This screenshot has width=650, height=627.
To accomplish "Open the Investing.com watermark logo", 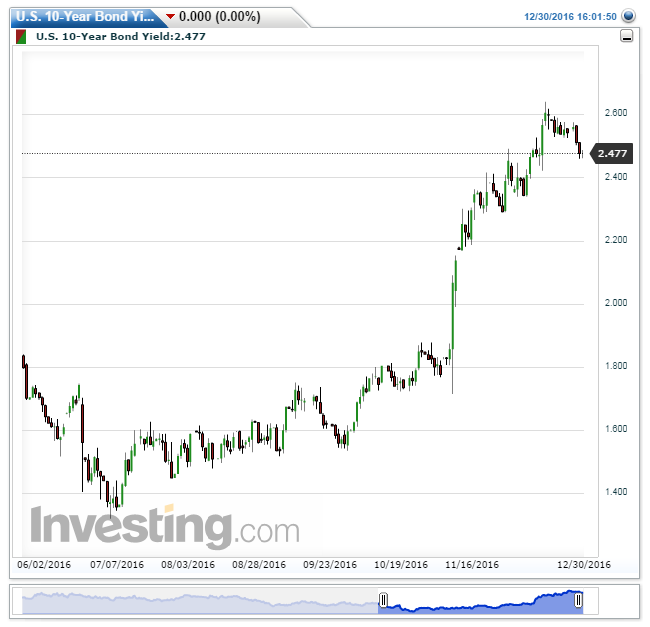I will 165,525.
